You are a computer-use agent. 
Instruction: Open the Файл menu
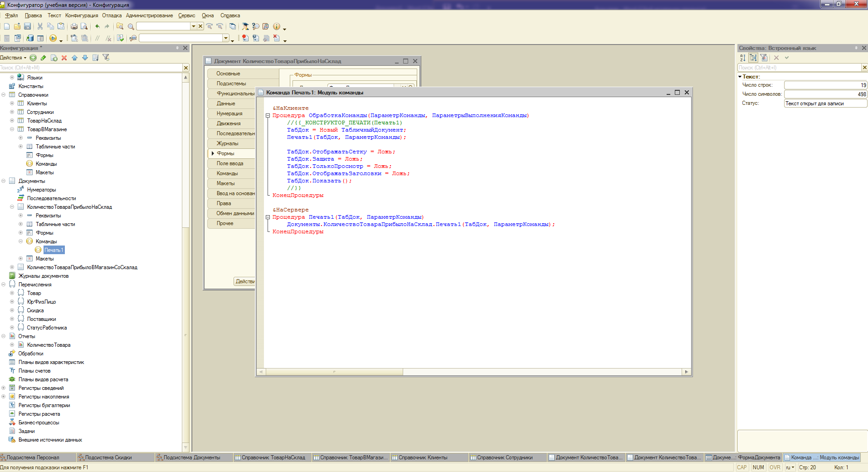point(11,15)
